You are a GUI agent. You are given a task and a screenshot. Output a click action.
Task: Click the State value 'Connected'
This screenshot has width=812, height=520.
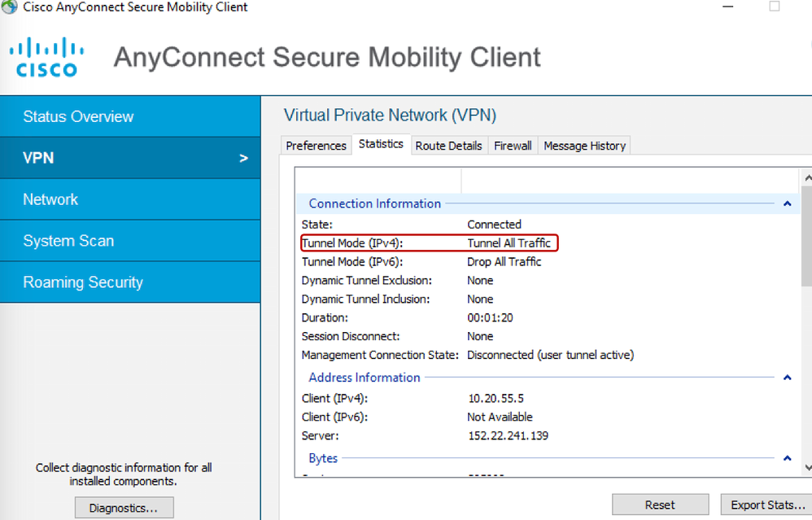point(494,225)
